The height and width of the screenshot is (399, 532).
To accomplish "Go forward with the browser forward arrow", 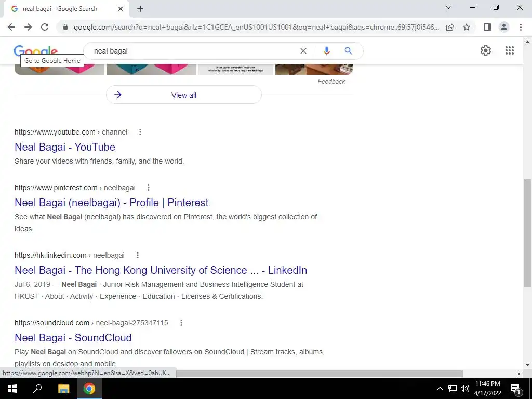I will click(28, 27).
